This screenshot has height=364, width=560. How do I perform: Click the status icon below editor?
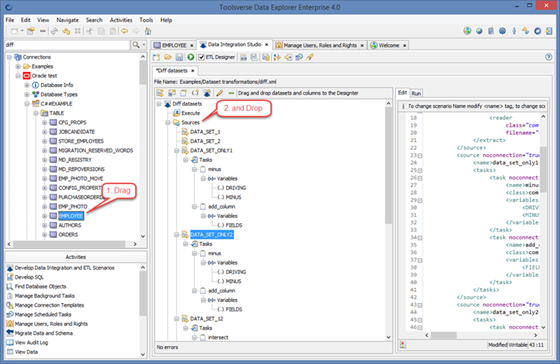click(x=403, y=345)
